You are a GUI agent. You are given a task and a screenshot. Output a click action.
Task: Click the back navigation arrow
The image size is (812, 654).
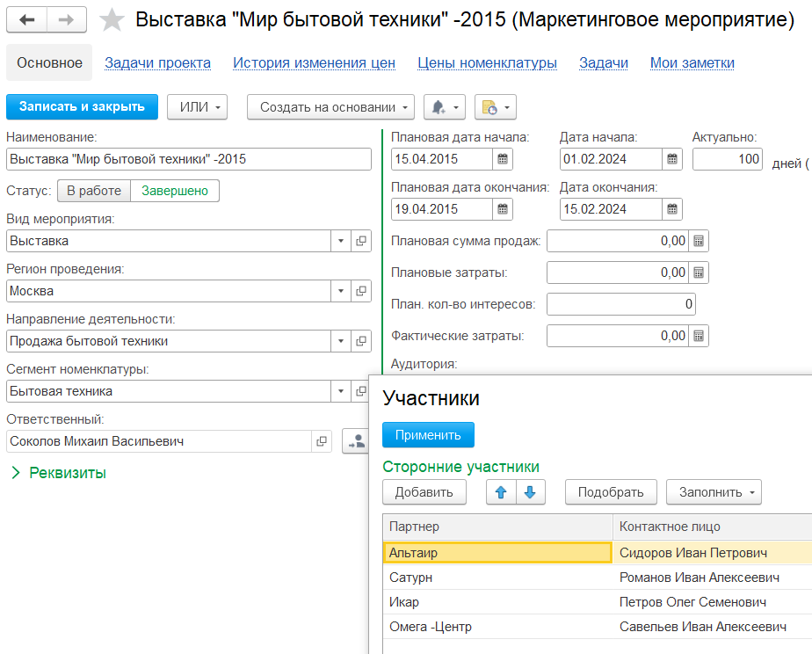coord(27,19)
